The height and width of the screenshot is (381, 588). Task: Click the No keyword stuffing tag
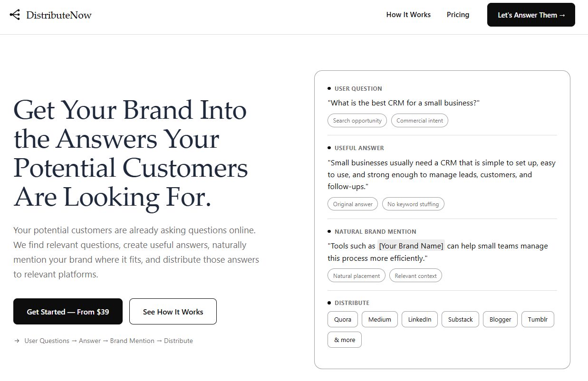413,204
